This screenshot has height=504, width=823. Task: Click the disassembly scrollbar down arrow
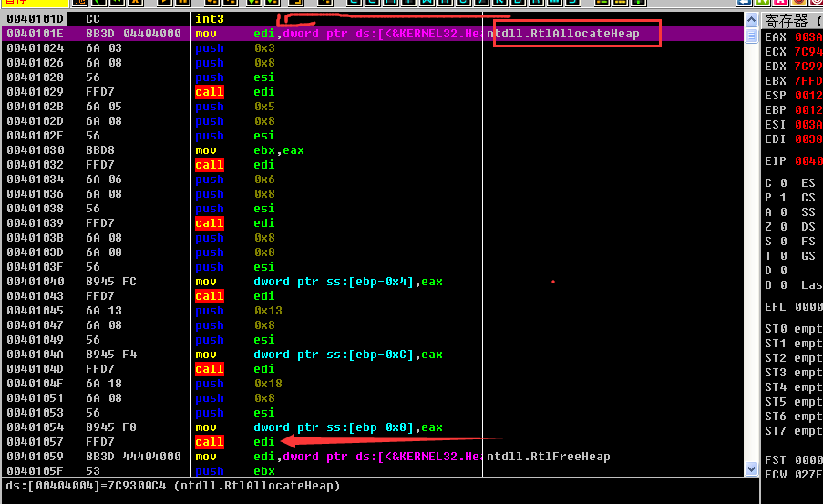click(751, 470)
